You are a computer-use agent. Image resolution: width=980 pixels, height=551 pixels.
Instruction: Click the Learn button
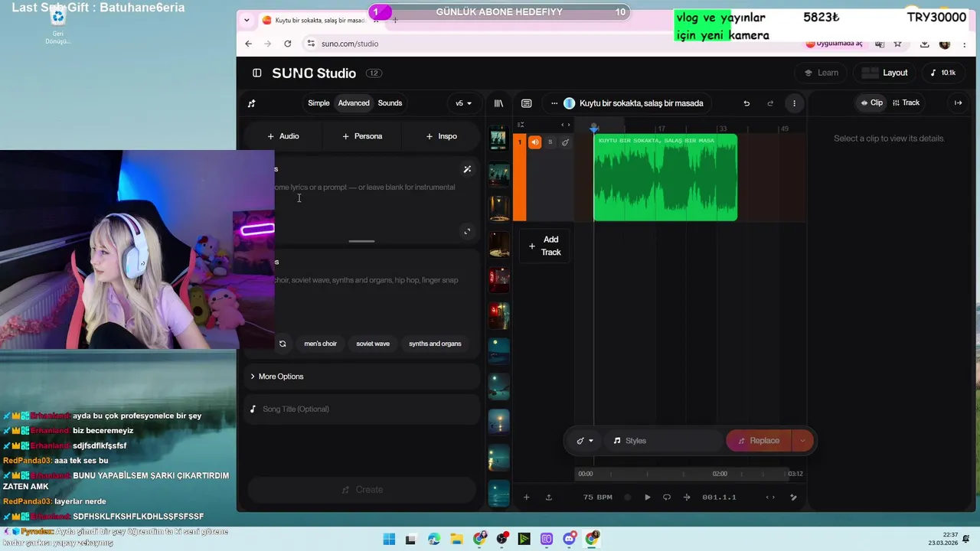pyautogui.click(x=821, y=73)
